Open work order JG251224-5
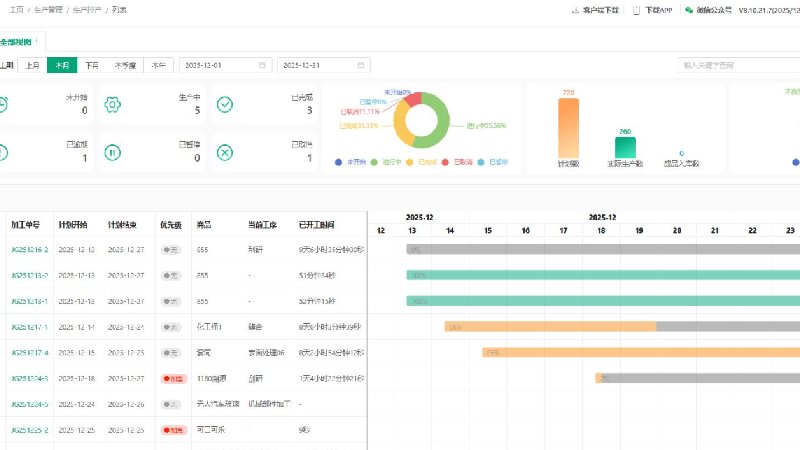 [30, 404]
